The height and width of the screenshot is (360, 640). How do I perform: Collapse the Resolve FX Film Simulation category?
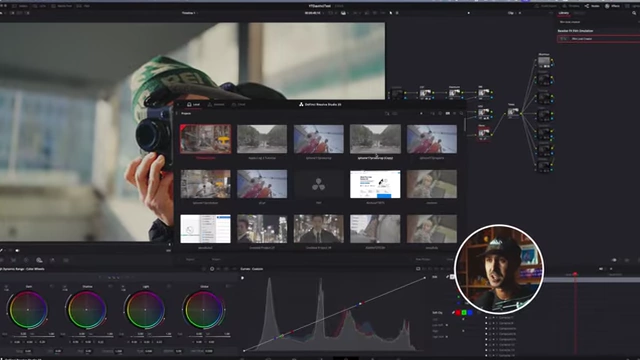tap(575, 31)
